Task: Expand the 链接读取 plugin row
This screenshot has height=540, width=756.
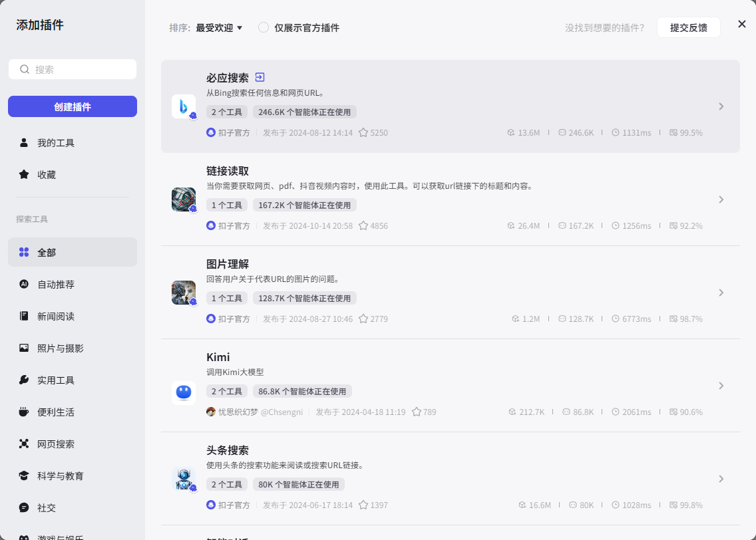Action: pos(721,199)
